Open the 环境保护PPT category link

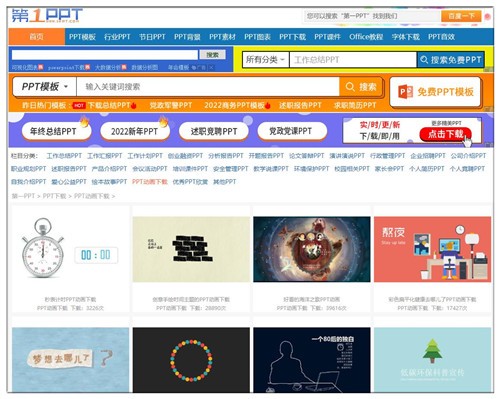tap(311, 169)
